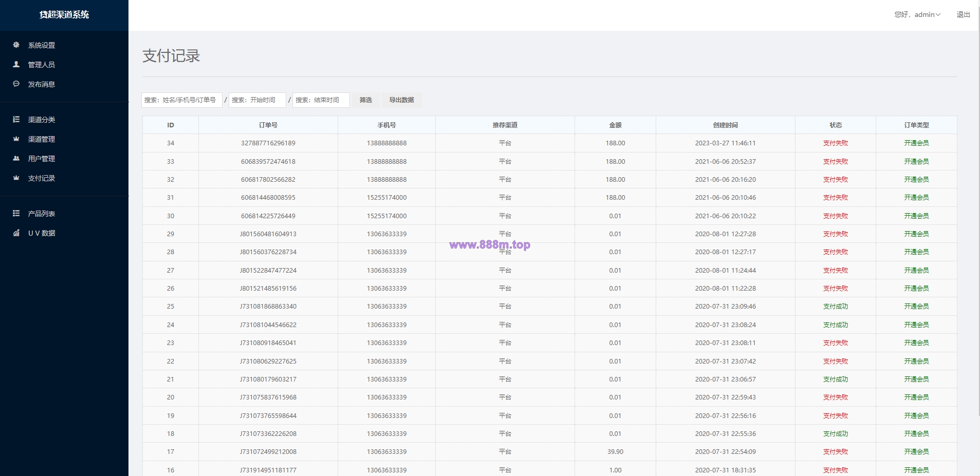This screenshot has height=476, width=980.
Task: Click the 创建时间 column header
Action: tap(726, 125)
